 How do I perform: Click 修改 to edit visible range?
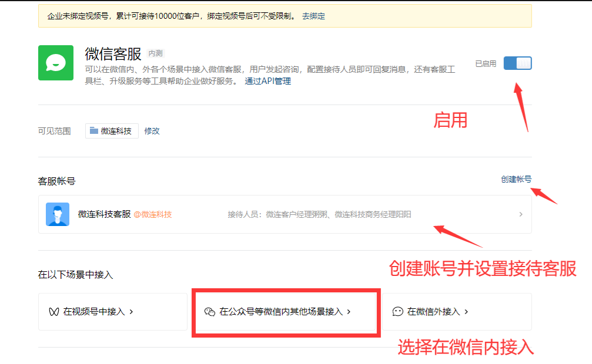(x=152, y=131)
